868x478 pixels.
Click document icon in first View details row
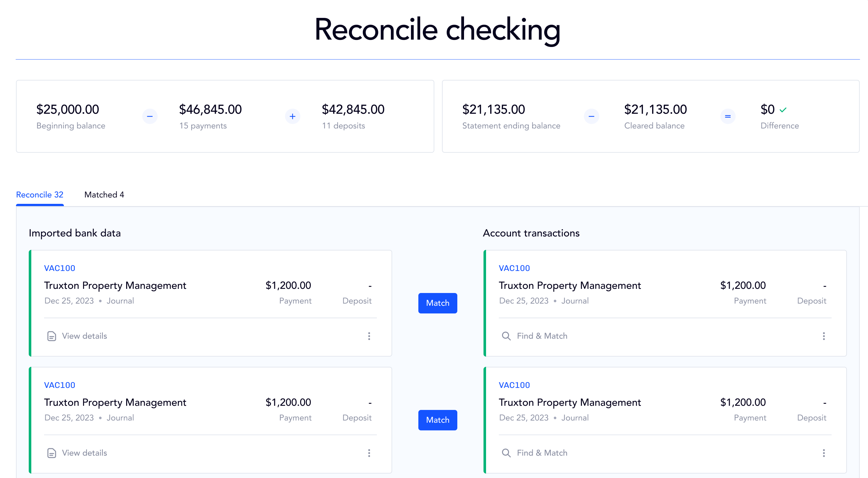[51, 336]
